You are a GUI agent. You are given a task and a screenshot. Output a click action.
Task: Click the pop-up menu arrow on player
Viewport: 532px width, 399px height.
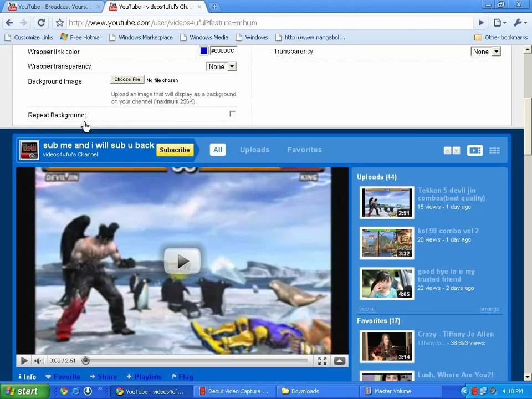339,361
